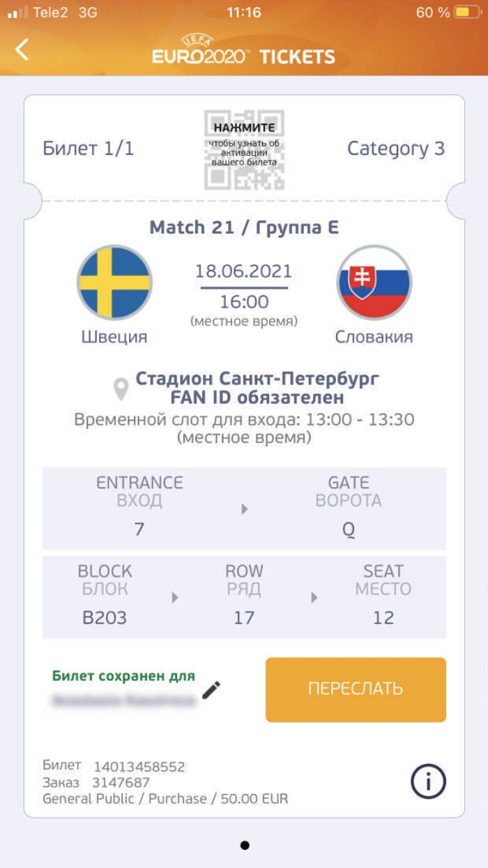Tap the arrow between Entrance and Gate

[245, 509]
